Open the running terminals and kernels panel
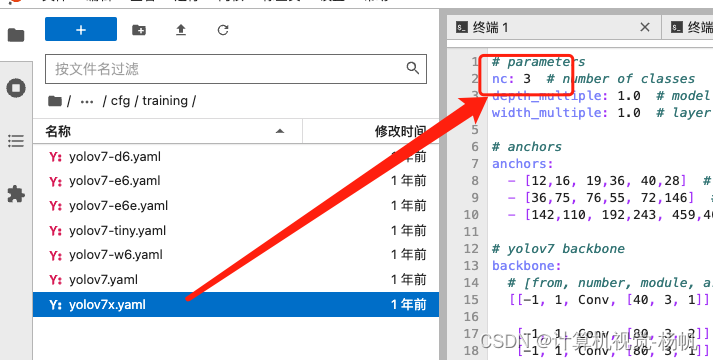This screenshot has height=360, width=713. [x=16, y=88]
